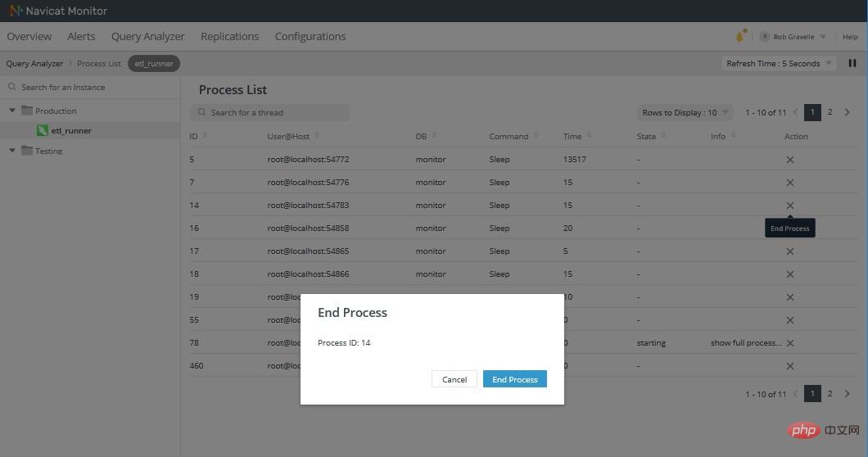
Task: End process icon for ID 5
Action: click(790, 160)
